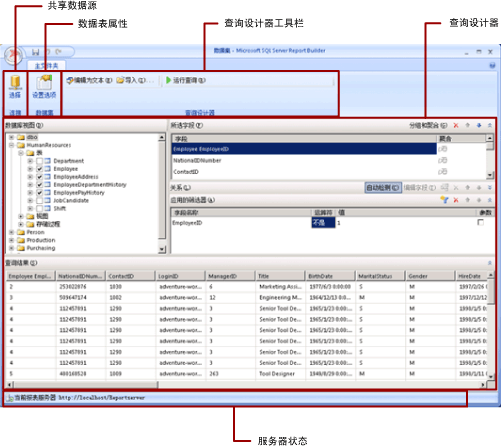
Task: Collapse the 表 tables folder
Action: (x=21, y=153)
